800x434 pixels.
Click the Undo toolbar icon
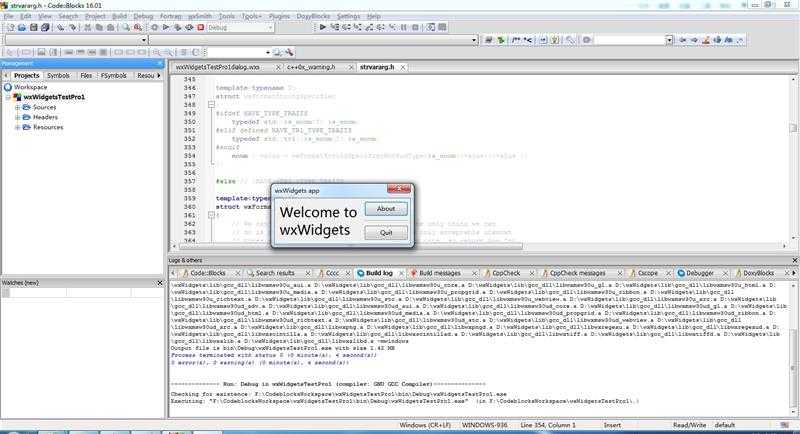point(61,28)
